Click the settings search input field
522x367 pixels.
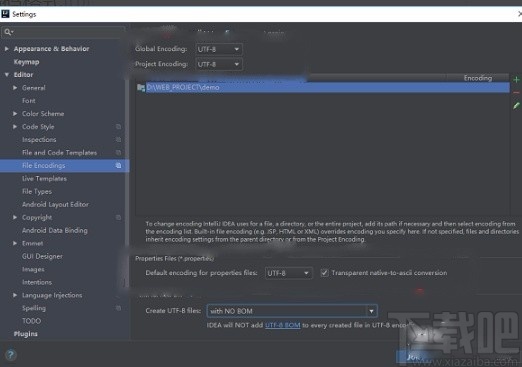tap(63, 32)
